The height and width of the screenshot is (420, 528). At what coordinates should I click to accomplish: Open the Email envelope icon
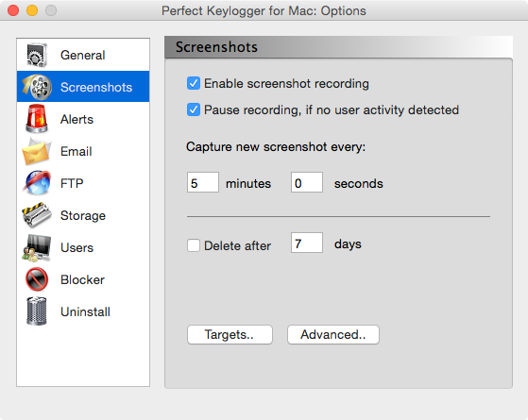pos(37,151)
